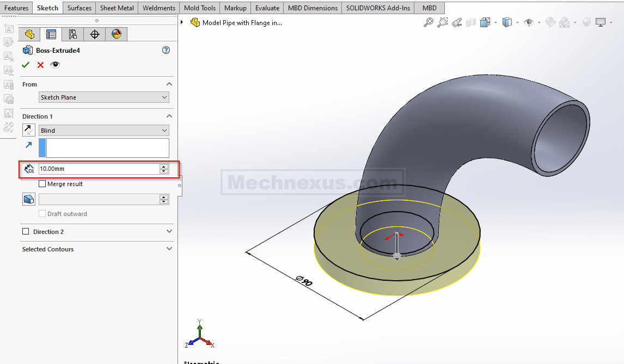Image resolution: width=624 pixels, height=364 pixels.
Task: Open the FeatureManager design tree tab
Action: (29, 34)
